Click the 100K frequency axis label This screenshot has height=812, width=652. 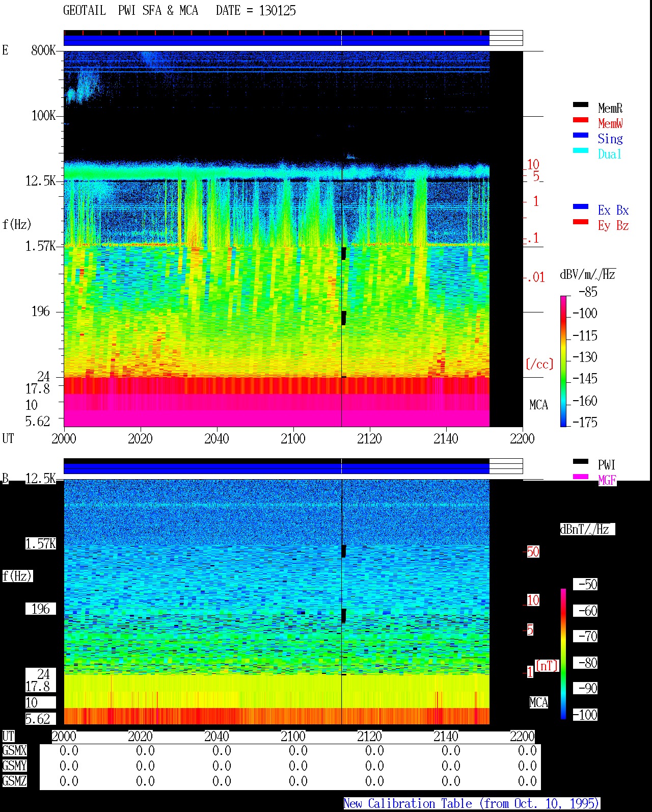43,116
